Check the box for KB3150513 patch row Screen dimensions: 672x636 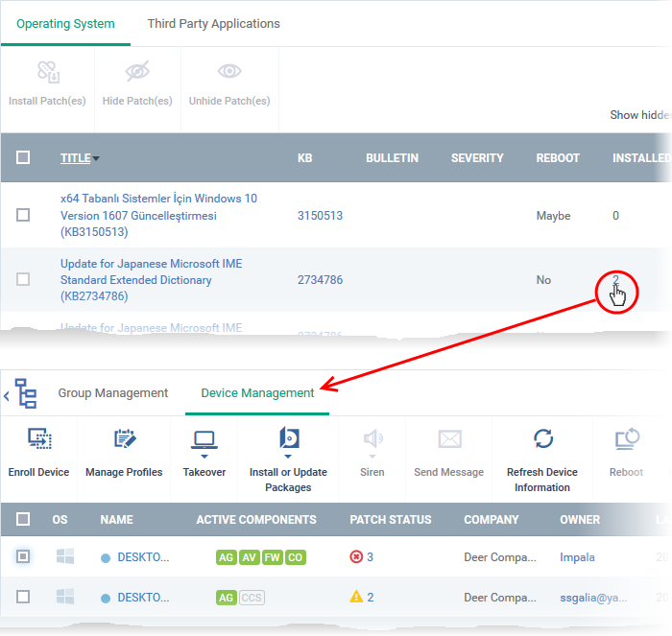click(23, 216)
